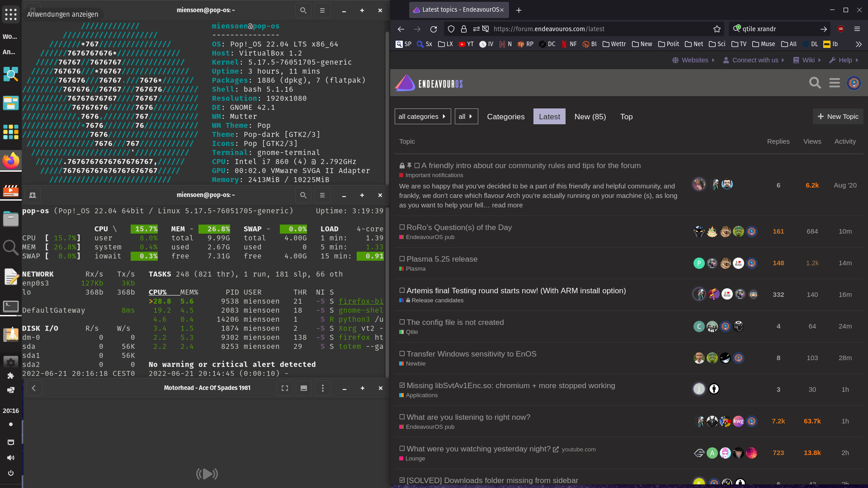Open a new Firefox tab
868x488 pixels.
519,10
